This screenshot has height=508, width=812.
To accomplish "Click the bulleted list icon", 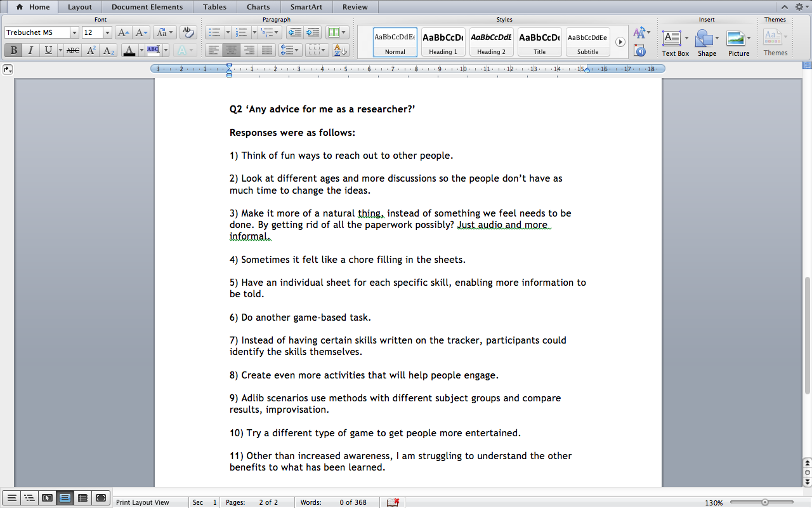I will [x=214, y=32].
